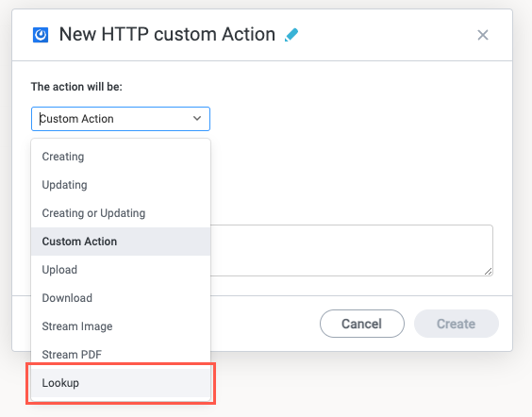Click the text area resize handle

tap(488, 271)
